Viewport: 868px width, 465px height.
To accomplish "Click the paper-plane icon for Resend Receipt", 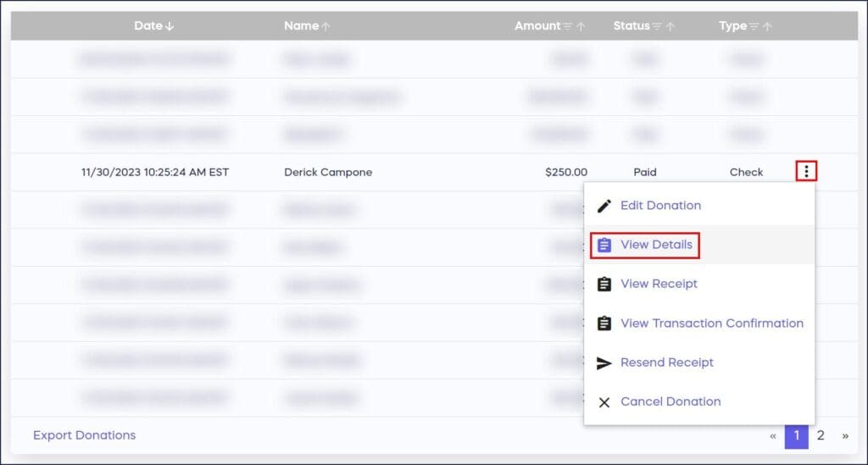I will (604, 363).
